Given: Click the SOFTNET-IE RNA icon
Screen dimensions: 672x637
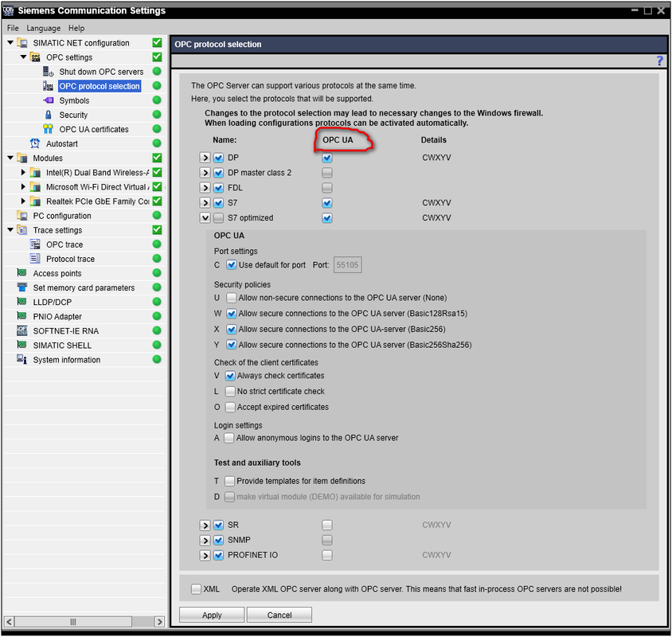Looking at the screenshot, I should click(x=21, y=331).
